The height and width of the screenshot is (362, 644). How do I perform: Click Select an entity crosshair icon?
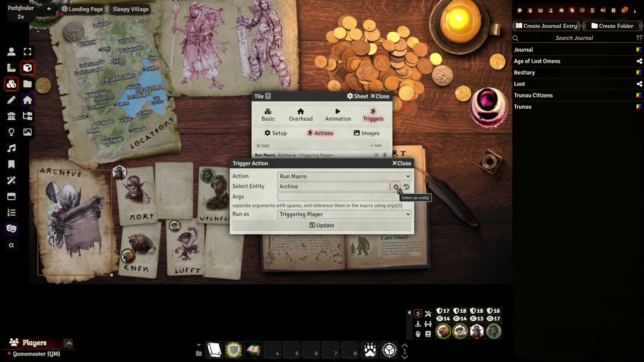click(396, 187)
